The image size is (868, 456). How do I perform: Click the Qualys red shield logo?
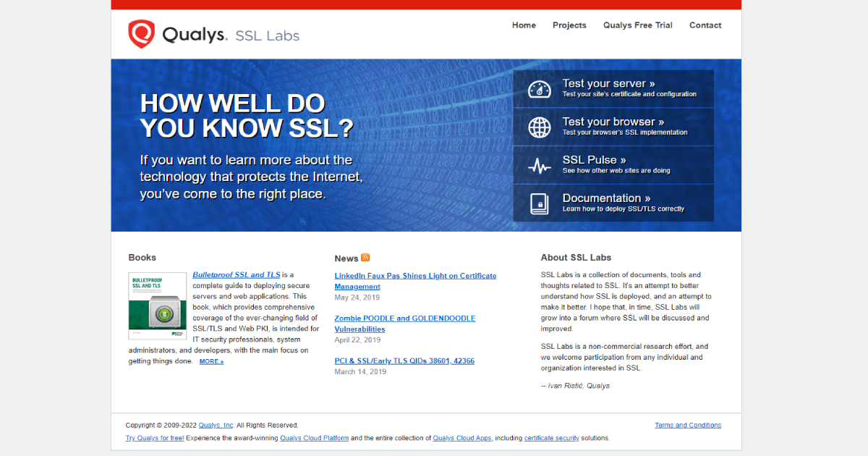click(x=142, y=34)
